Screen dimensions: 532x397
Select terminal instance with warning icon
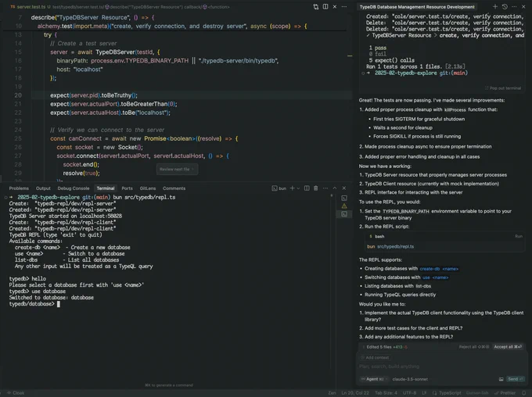(x=344, y=206)
